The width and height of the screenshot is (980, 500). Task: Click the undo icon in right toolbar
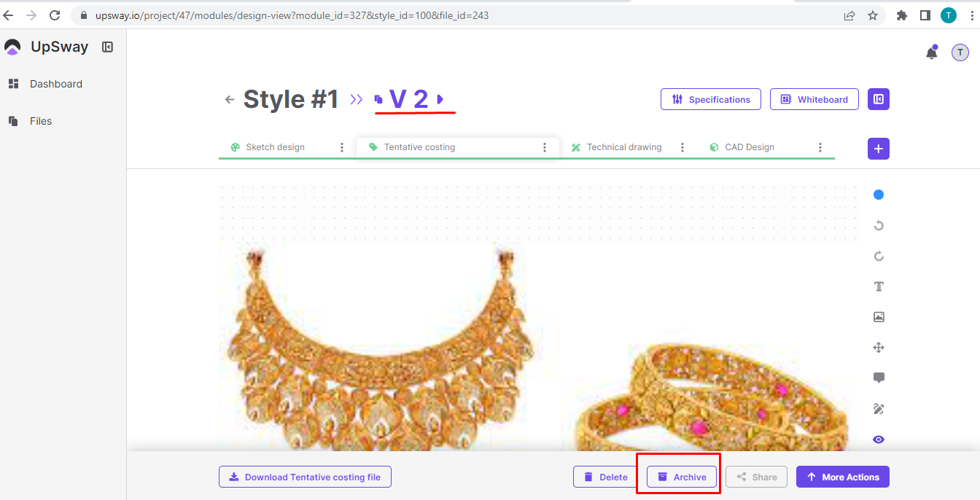point(879,225)
